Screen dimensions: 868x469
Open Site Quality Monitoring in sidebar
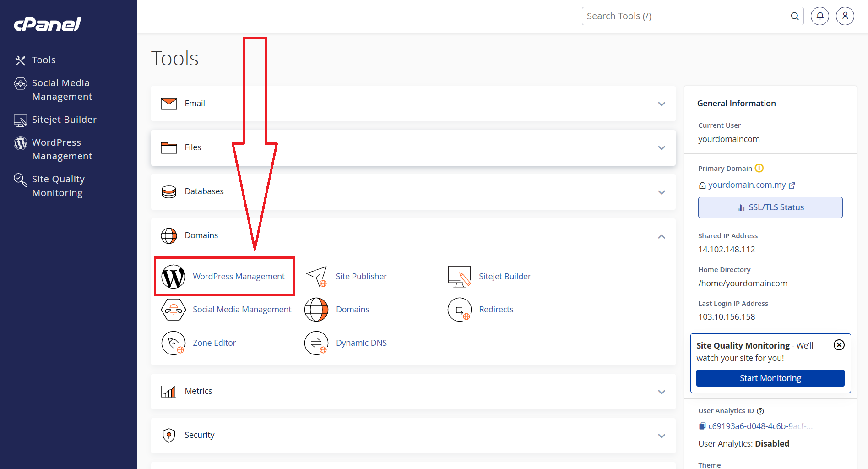[49, 186]
